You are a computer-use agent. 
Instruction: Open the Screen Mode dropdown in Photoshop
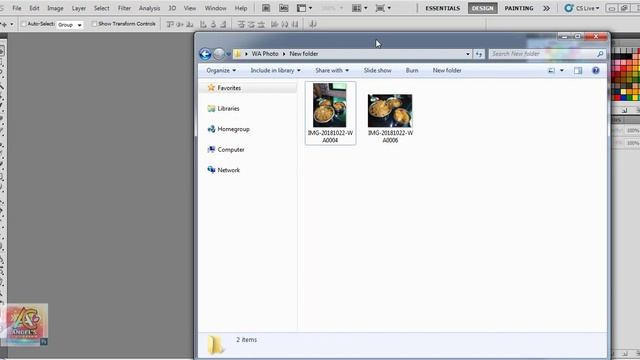(383, 8)
